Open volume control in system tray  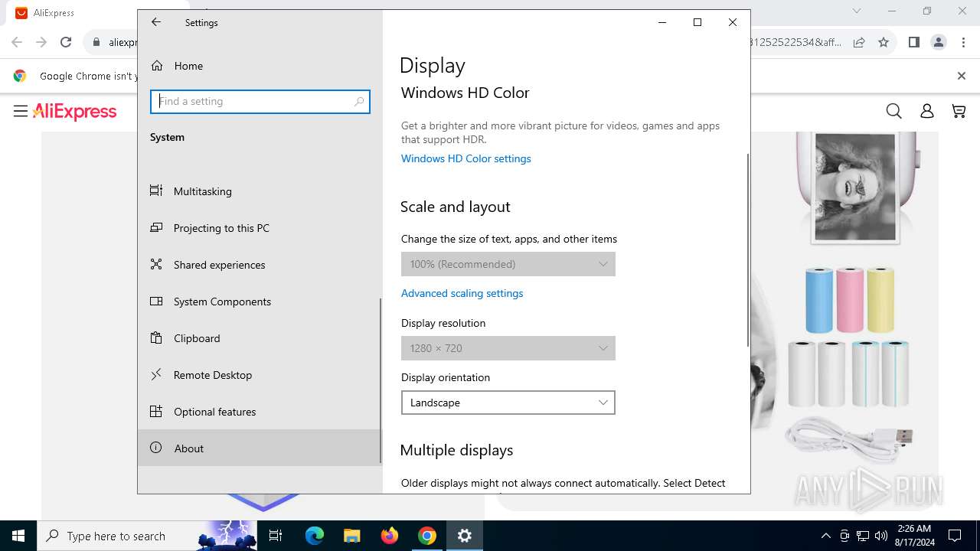pyautogui.click(x=881, y=536)
